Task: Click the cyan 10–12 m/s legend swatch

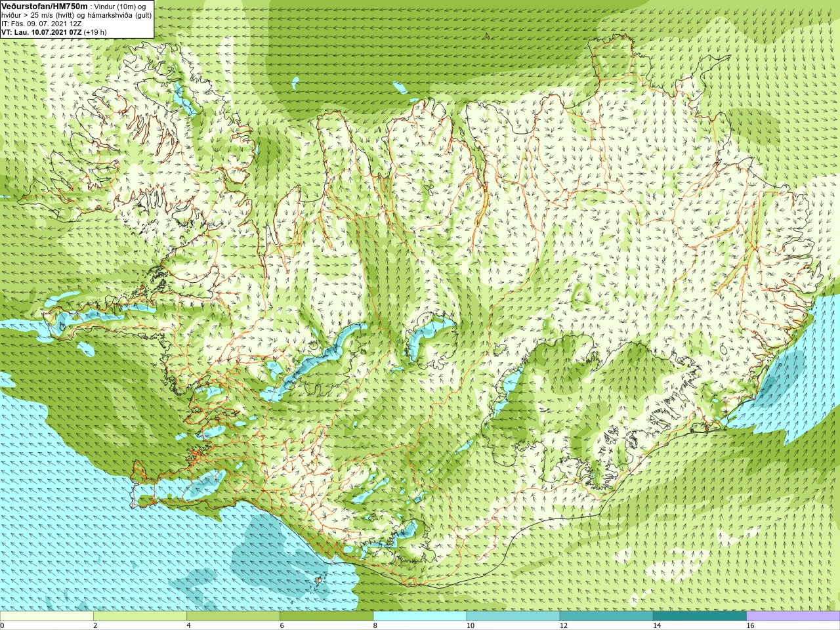Action: tap(513, 616)
